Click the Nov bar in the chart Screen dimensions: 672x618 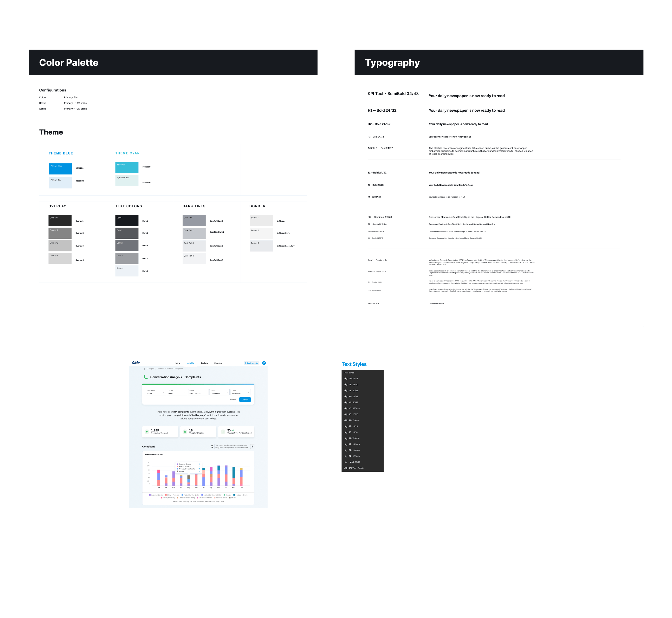pos(234,476)
